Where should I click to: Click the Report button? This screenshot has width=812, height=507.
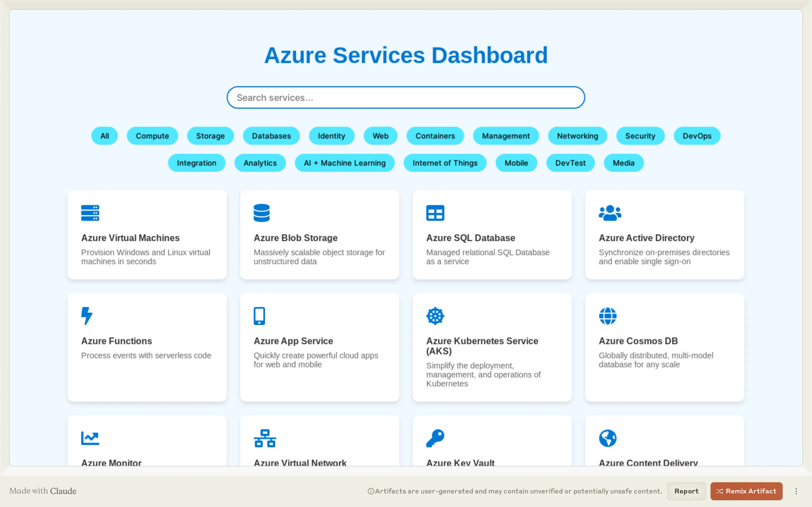click(686, 491)
